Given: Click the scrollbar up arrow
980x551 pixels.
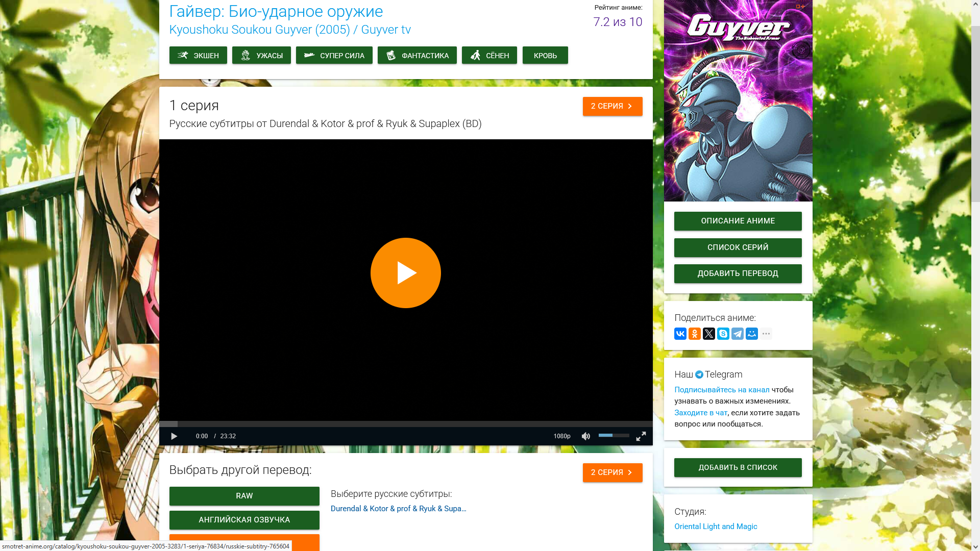Looking at the screenshot, I should coord(975,4).
